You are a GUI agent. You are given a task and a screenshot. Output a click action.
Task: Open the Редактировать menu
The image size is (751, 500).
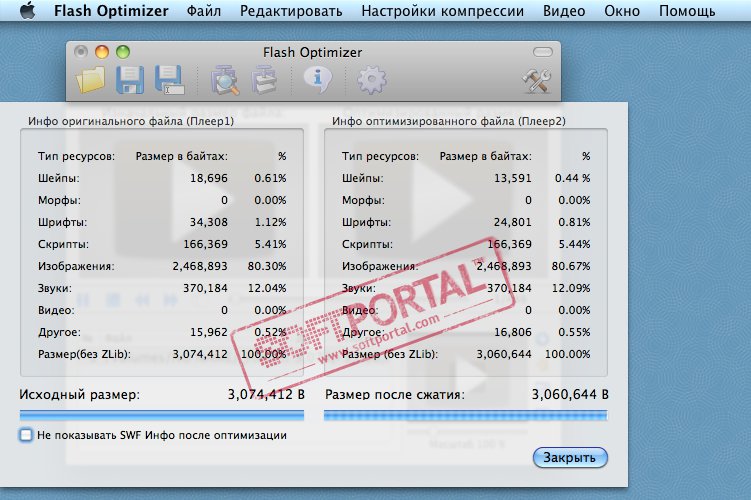[291, 11]
